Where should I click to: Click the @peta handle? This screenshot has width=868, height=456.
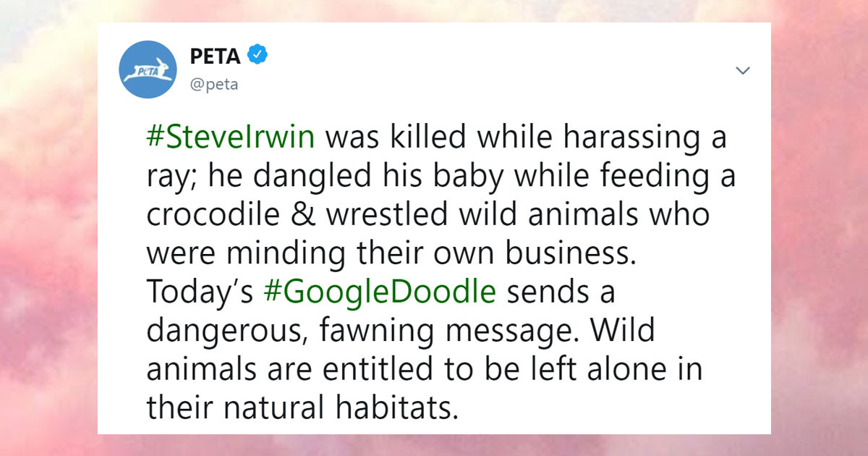tap(213, 85)
